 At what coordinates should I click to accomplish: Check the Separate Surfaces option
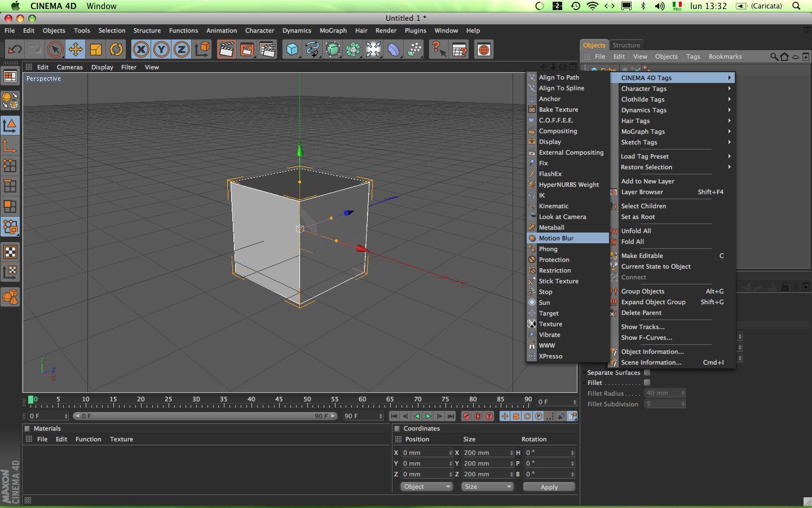click(647, 373)
